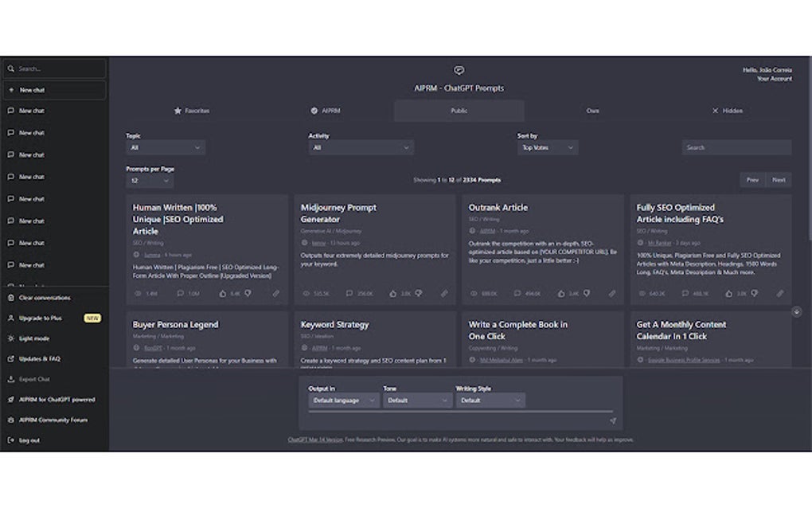Copy link icon on Outrank Article card

click(612, 294)
